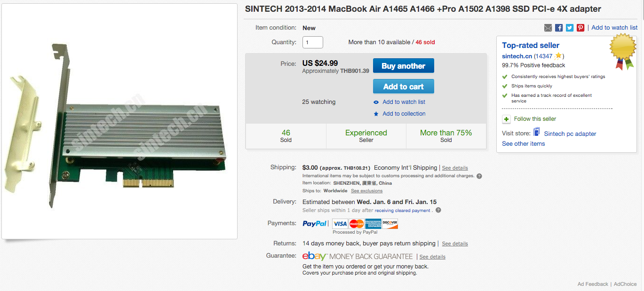The height and width of the screenshot is (291, 644).
Task: Click help icon next to cleared payment
Action: [x=438, y=210]
